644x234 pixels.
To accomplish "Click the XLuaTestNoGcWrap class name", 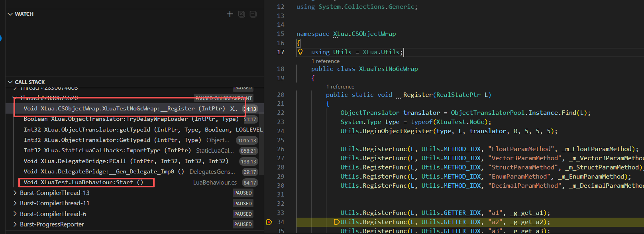I will pyautogui.click(x=388, y=69).
